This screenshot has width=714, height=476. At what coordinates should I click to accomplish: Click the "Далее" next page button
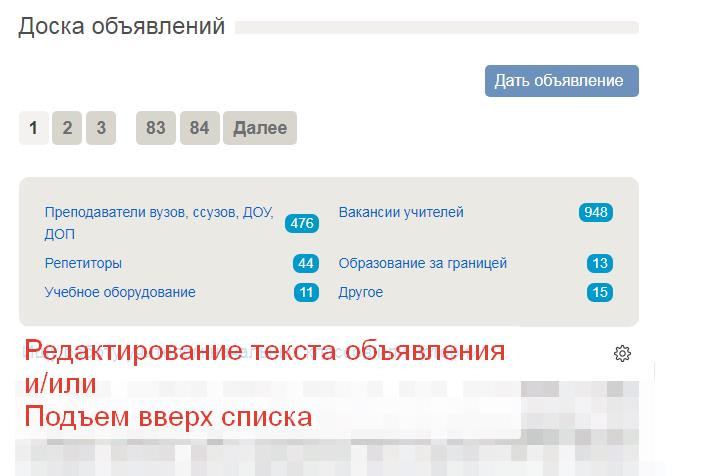[x=260, y=128]
